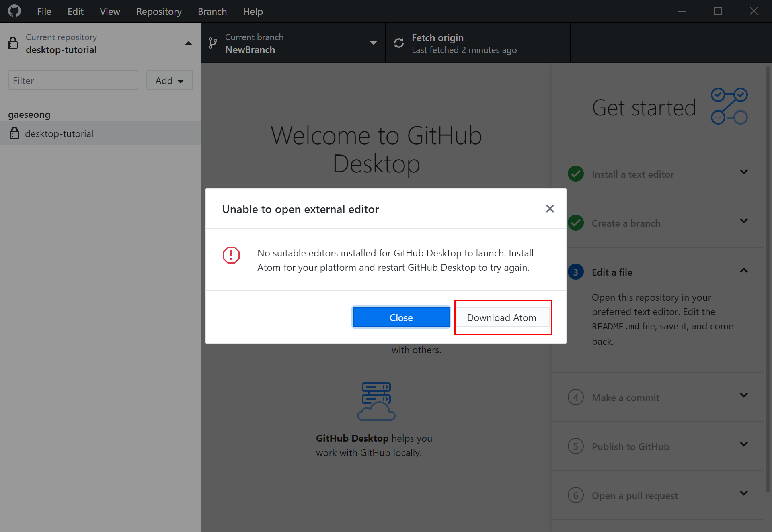
Task: Click the lock icon beside desktop-tutorial list item
Action: [14, 133]
